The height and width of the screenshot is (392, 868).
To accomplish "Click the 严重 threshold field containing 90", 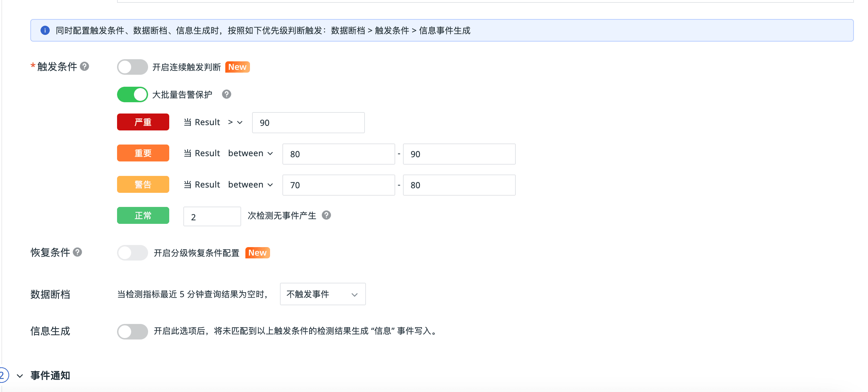I will (308, 123).
